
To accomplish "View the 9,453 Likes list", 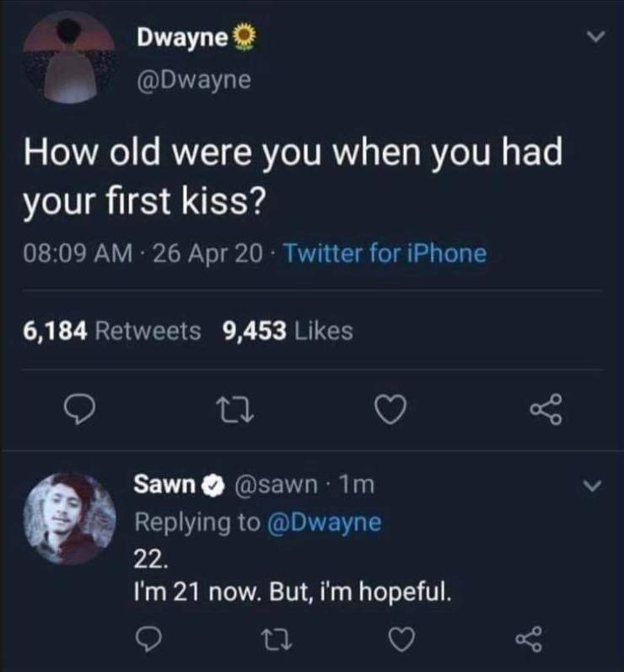I will click(287, 331).
